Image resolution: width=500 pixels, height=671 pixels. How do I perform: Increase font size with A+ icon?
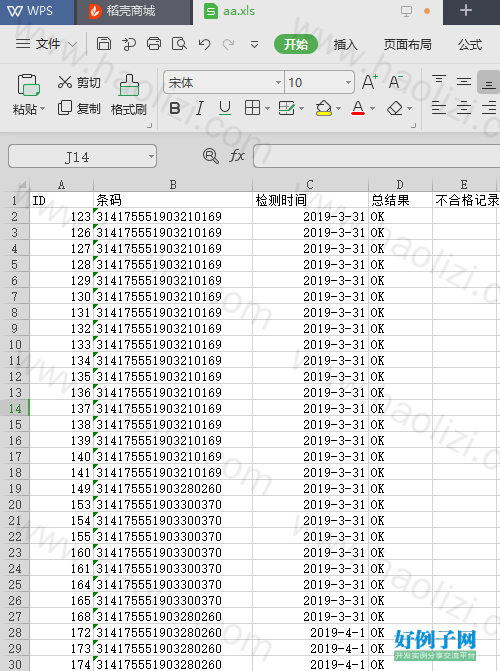point(369,82)
